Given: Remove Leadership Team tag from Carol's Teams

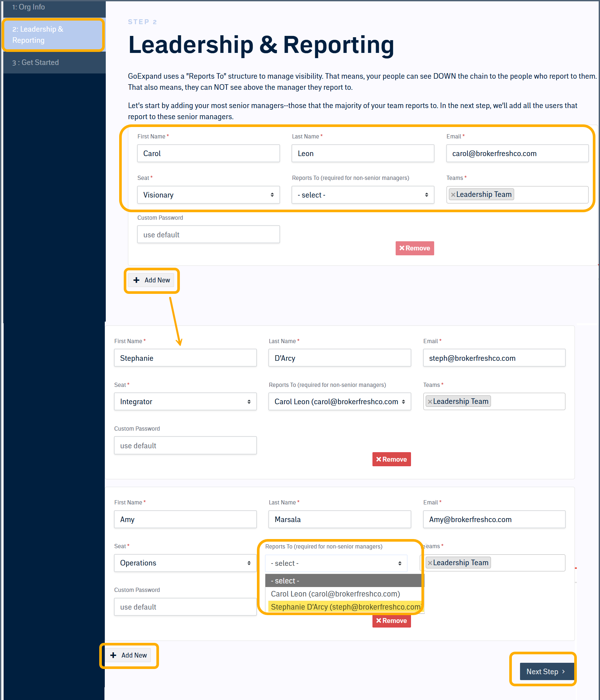Looking at the screenshot, I should [x=453, y=195].
